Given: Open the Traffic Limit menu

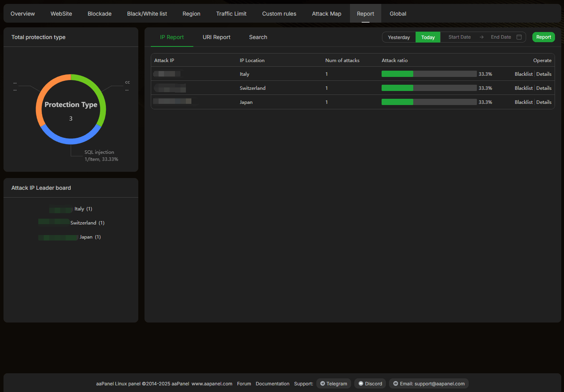Looking at the screenshot, I should 231,14.
